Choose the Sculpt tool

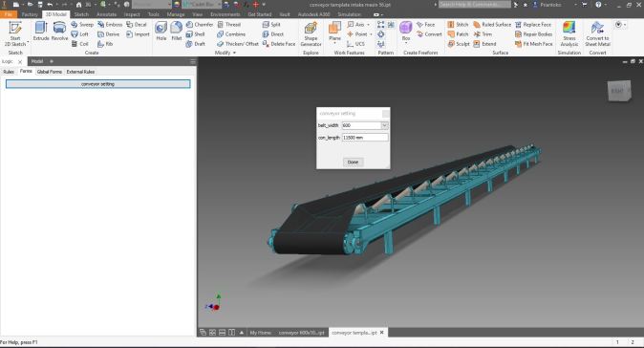tap(459, 44)
